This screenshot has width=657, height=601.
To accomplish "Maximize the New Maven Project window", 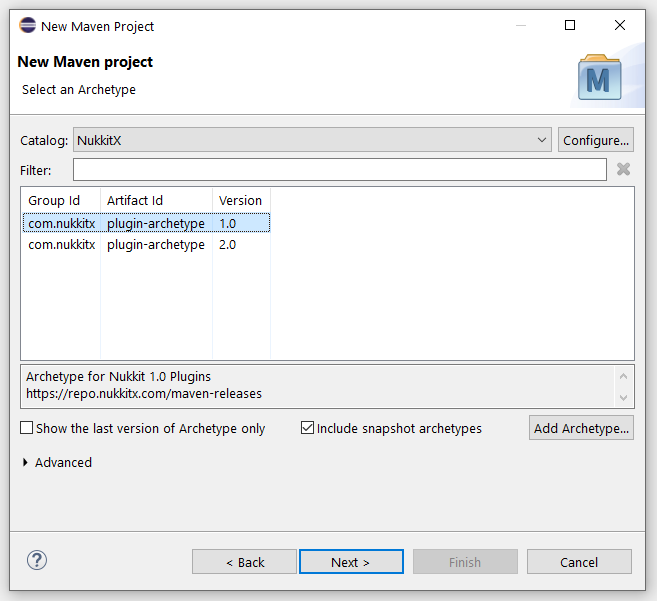I will point(570,26).
